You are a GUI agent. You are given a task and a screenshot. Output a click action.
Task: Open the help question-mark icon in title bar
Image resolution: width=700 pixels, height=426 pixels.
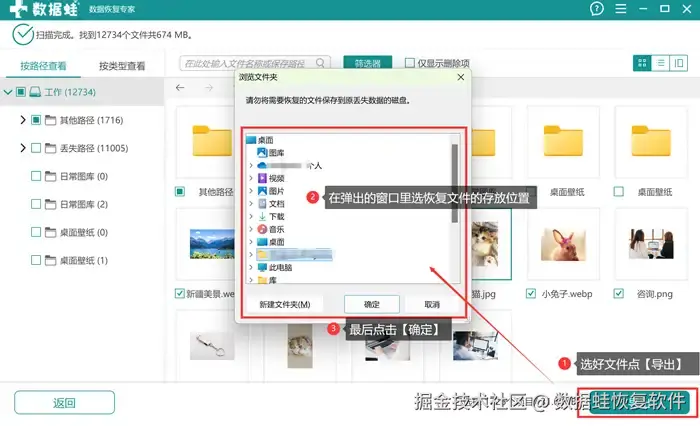tap(596, 8)
